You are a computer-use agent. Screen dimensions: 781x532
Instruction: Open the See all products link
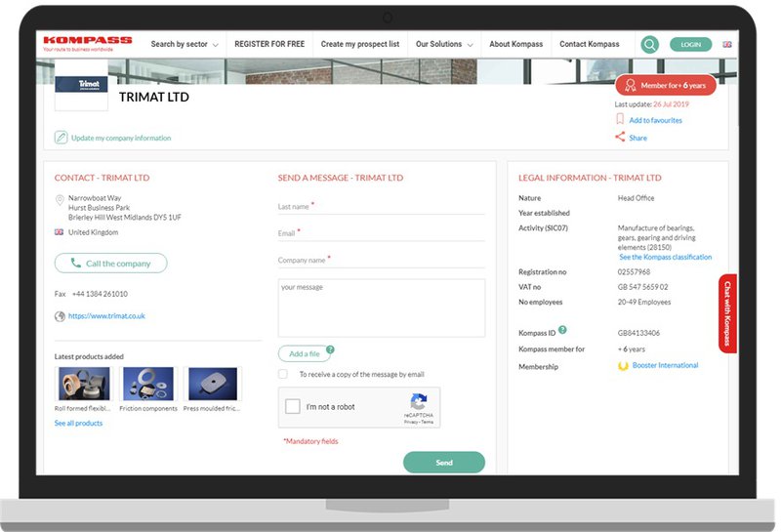coord(78,424)
